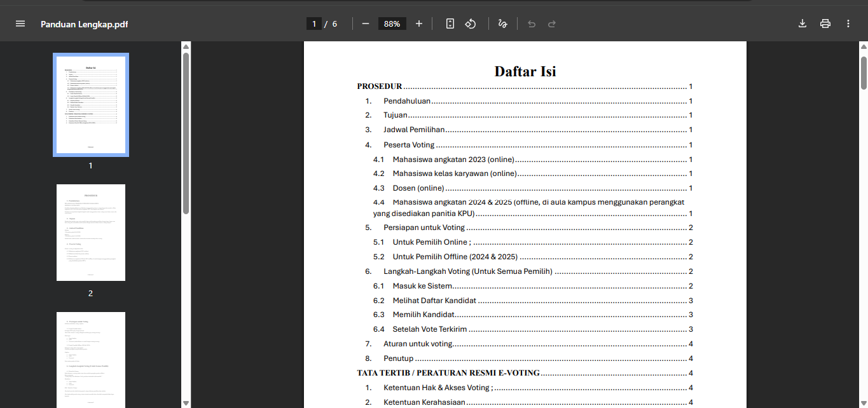The height and width of the screenshot is (408, 868).
Task: Select the Annotate drawing tool
Action: coord(502,23)
